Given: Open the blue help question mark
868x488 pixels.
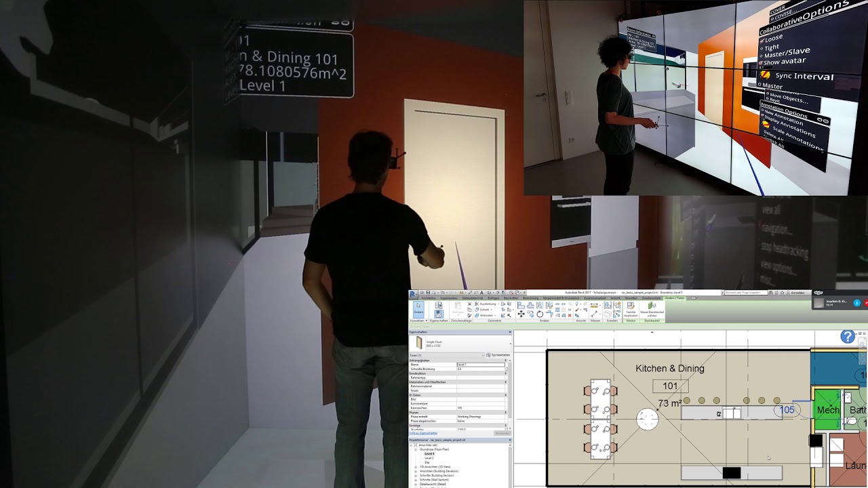Looking at the screenshot, I should point(848,336).
